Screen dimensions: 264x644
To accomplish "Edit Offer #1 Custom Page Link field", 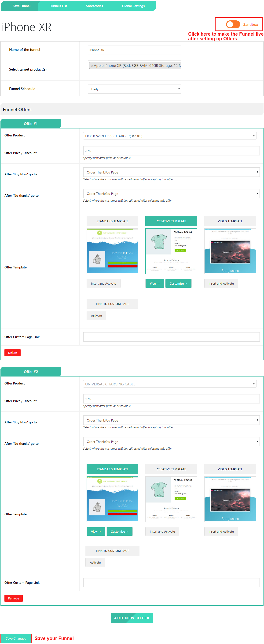I will pos(171,337).
